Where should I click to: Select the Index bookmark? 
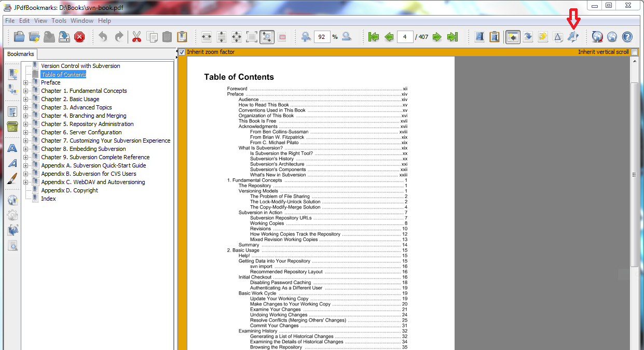point(48,199)
